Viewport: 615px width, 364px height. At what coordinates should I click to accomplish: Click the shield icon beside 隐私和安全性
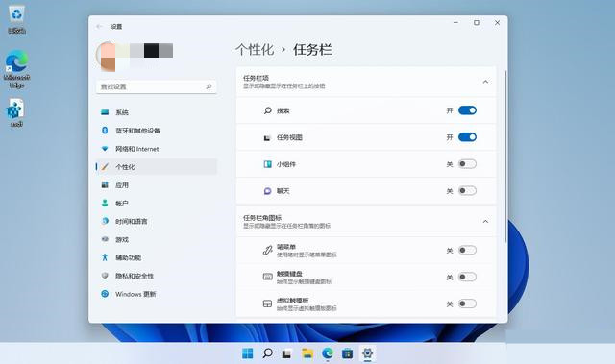point(105,276)
